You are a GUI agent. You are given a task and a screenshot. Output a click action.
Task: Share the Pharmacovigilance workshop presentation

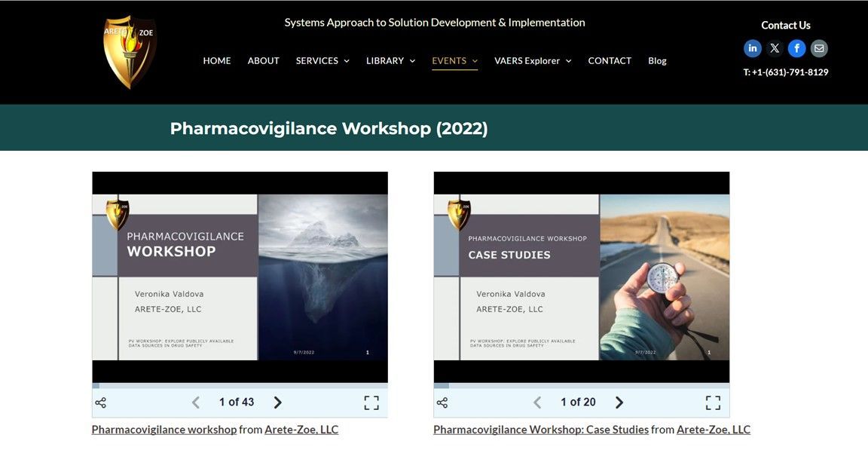[x=100, y=402]
